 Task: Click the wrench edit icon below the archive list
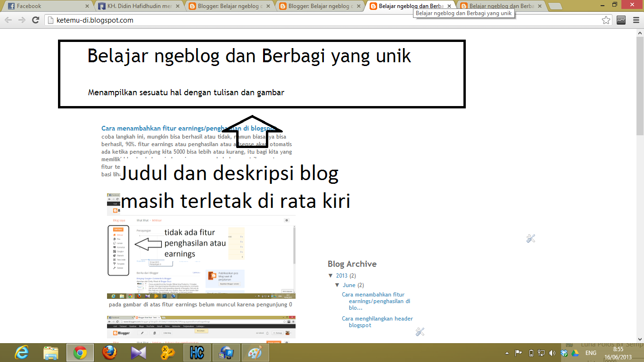(420, 332)
